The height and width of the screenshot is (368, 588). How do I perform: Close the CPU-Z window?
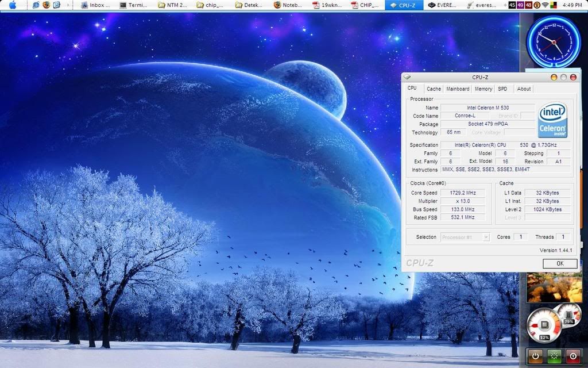click(x=573, y=78)
